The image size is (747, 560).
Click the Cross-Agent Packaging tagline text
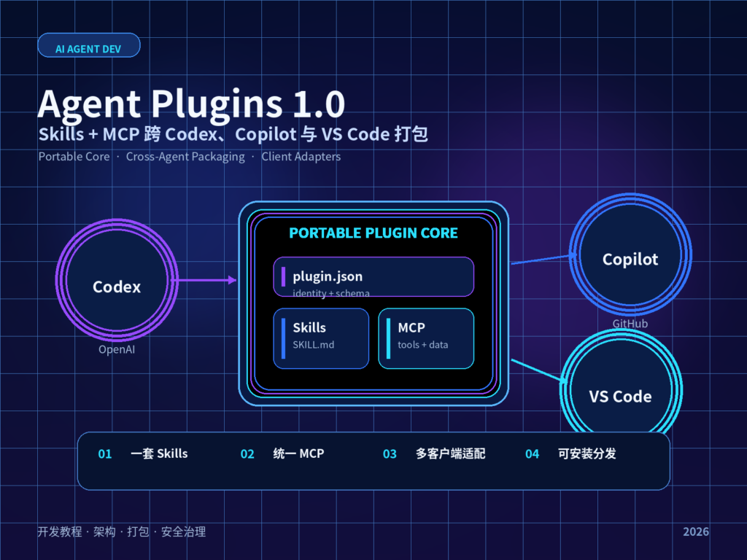[185, 157]
